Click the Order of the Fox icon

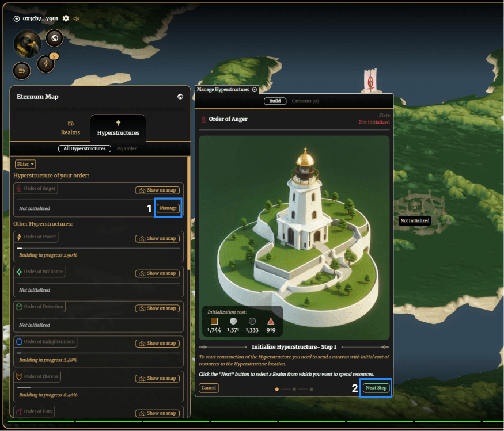coord(19,377)
